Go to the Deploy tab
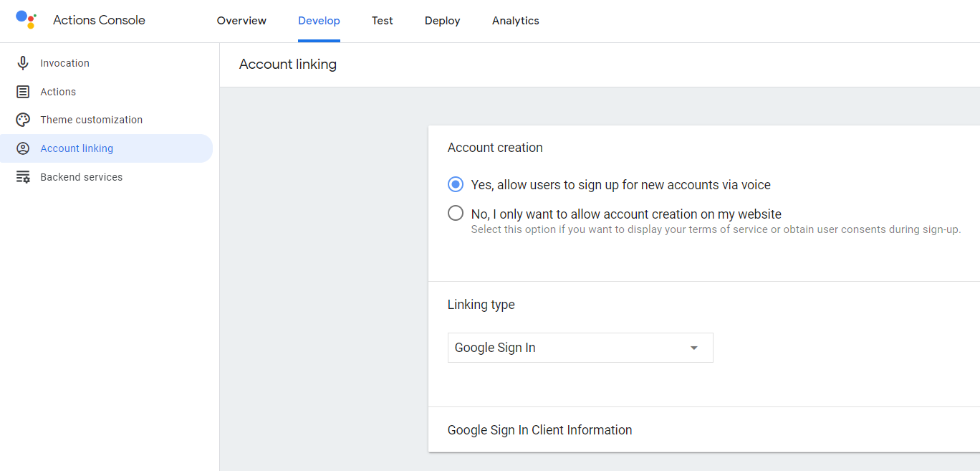 [442, 21]
